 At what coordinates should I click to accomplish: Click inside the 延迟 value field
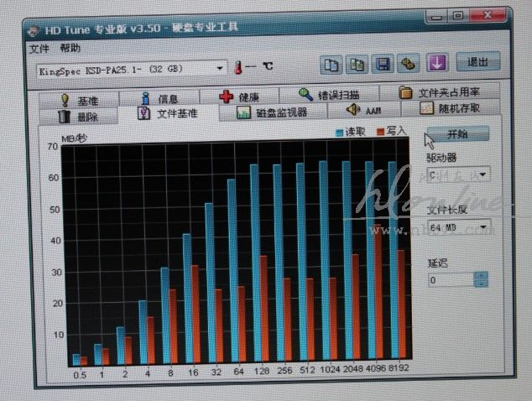pos(451,280)
